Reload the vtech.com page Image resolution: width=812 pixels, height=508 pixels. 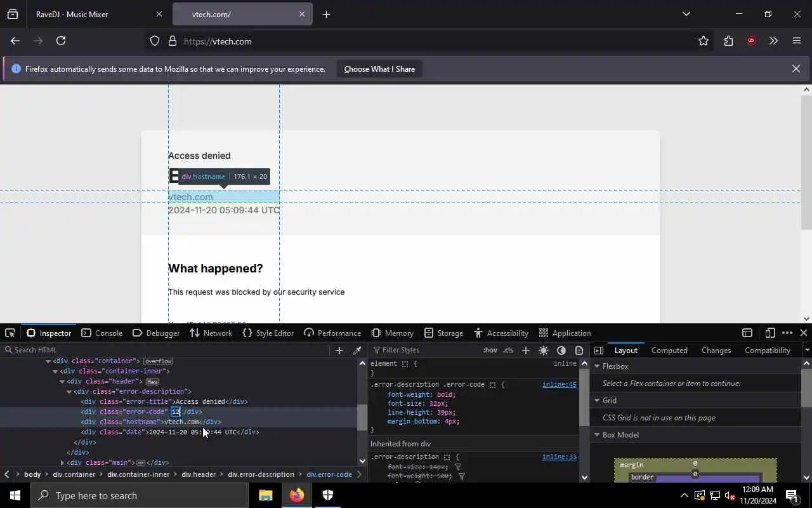[61, 41]
